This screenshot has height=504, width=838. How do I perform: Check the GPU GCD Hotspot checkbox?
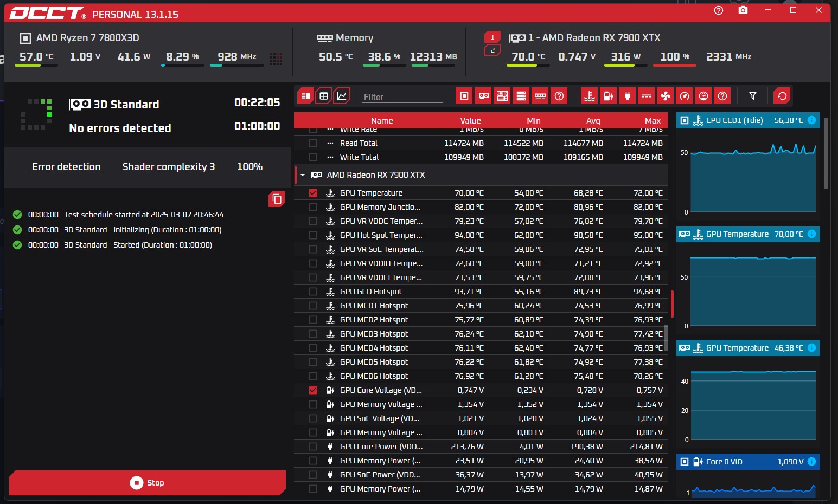(313, 292)
